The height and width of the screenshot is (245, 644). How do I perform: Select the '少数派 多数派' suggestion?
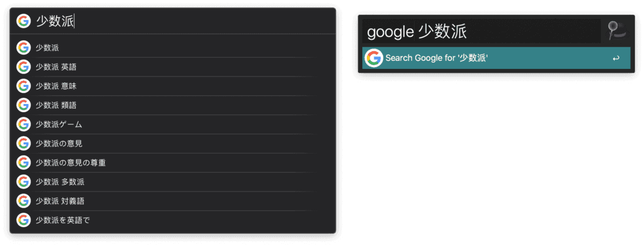(x=172, y=182)
